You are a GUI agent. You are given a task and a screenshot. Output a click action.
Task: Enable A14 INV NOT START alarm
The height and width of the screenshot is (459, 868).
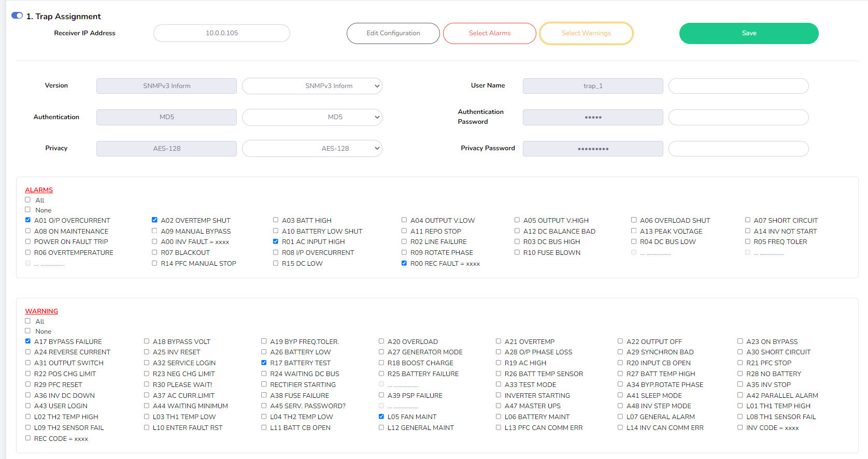[x=748, y=231]
